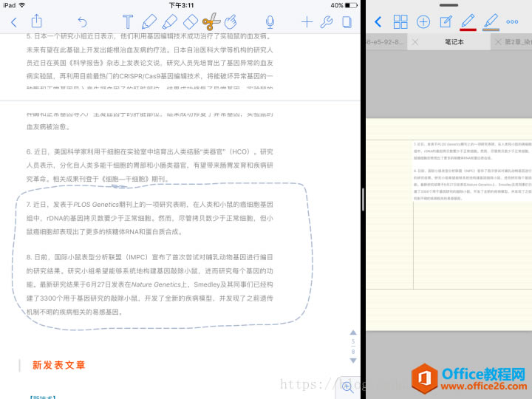This screenshot has height=399, width=532.
Task: Open the wrench settings icon
Action: click(x=327, y=22)
